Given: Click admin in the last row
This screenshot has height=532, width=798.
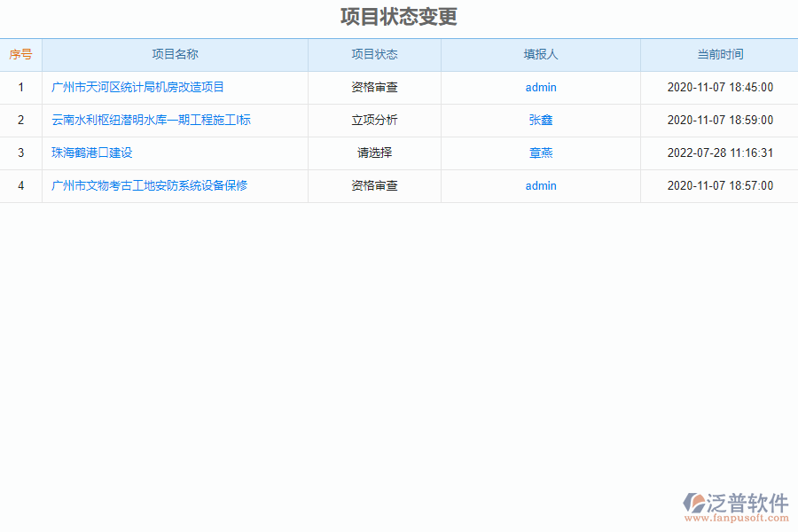Looking at the screenshot, I should pos(541,185).
